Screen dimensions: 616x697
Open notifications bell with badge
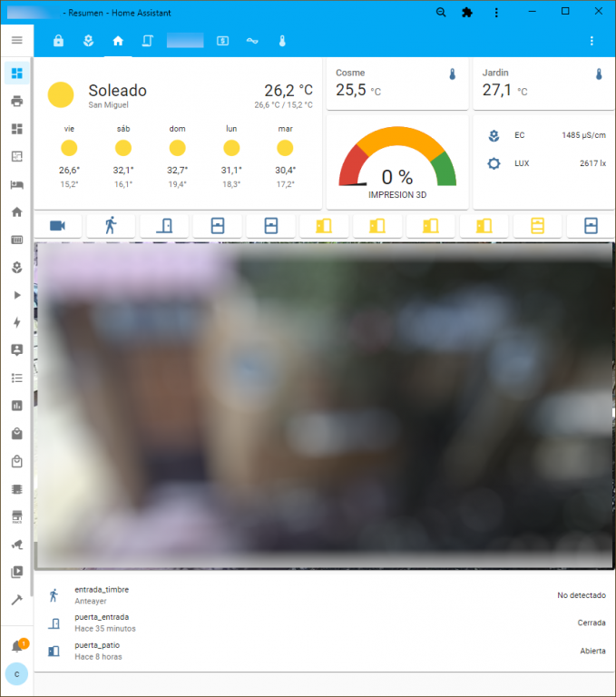[x=16, y=646]
